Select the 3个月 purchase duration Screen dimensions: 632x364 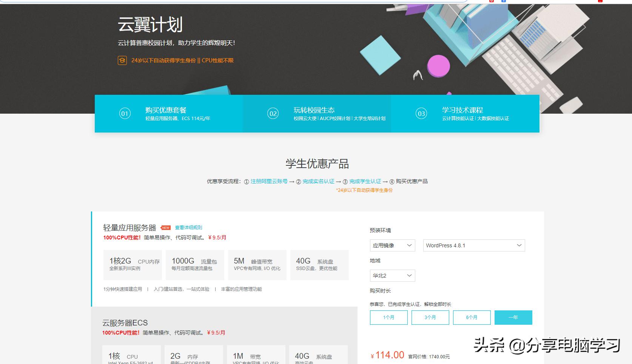[430, 317]
